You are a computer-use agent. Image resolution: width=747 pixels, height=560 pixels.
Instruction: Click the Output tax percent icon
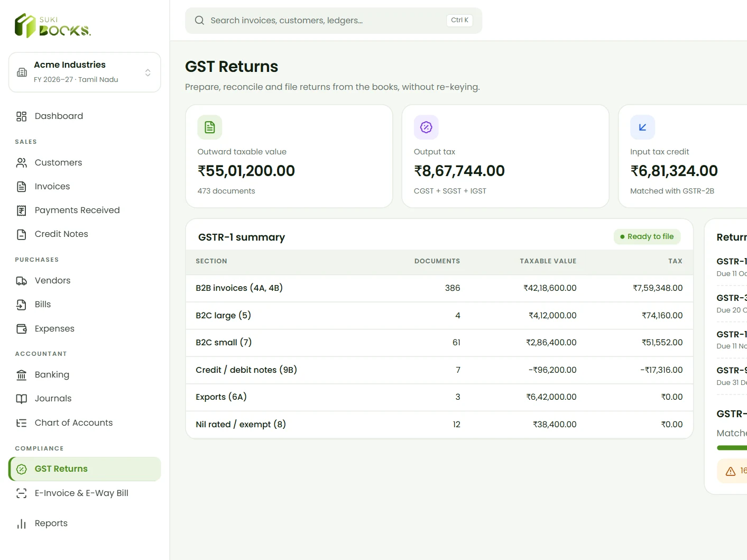[426, 127]
